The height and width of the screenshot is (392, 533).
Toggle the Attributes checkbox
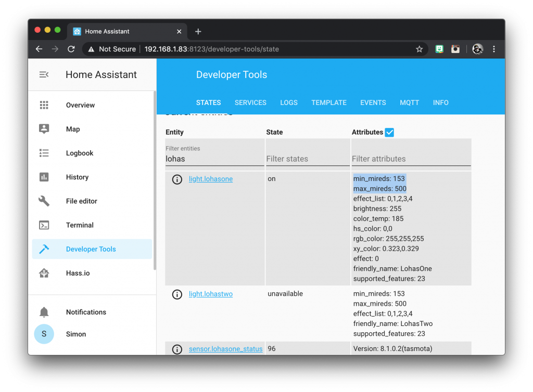(x=389, y=133)
